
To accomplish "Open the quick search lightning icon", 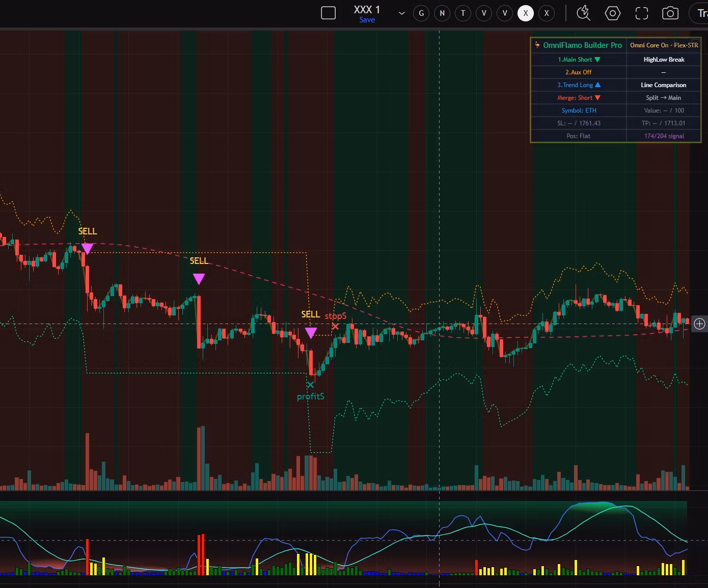I will coord(583,13).
